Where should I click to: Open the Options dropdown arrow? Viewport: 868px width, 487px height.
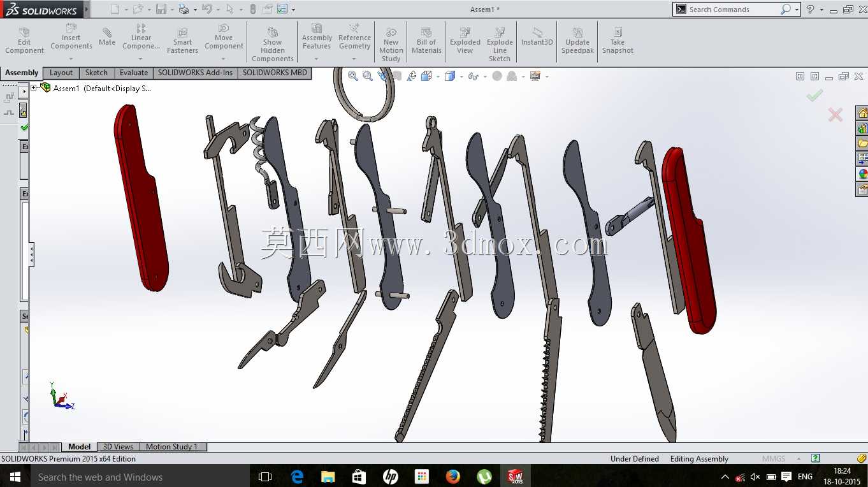293,10
